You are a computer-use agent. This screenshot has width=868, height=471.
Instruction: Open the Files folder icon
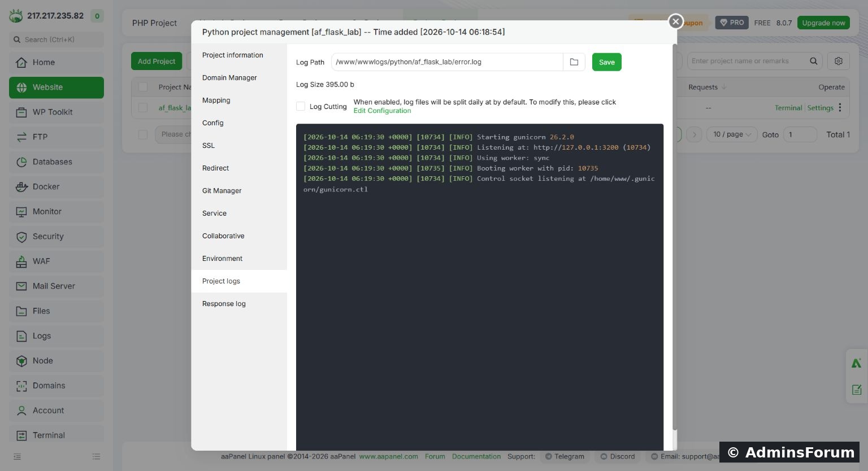21,311
